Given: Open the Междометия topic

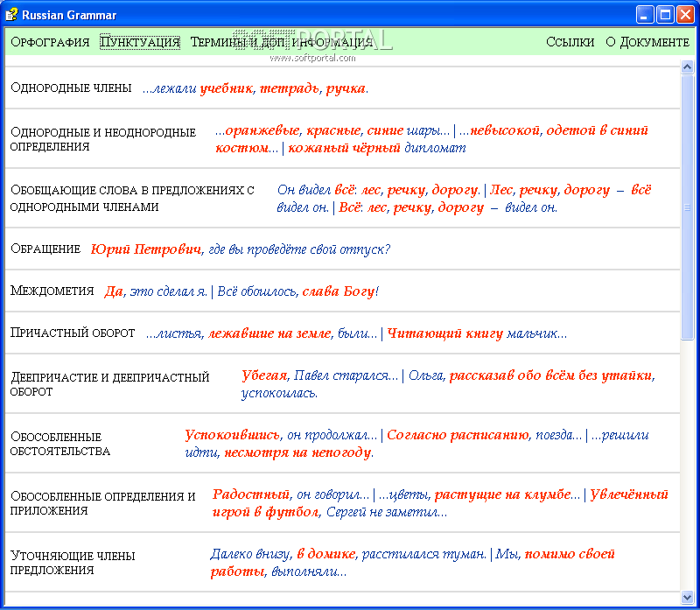Looking at the screenshot, I should (52, 291).
